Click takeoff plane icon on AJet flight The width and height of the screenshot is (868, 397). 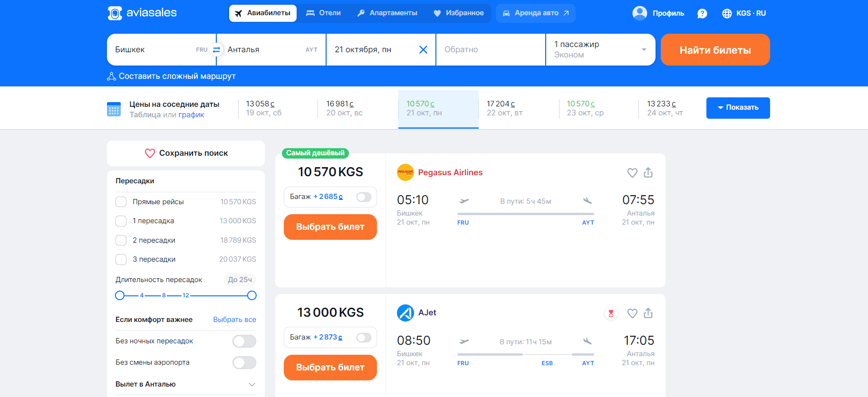point(464,341)
